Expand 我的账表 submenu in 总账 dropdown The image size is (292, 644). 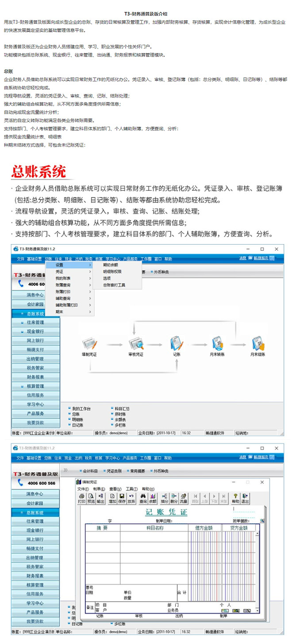point(70,278)
